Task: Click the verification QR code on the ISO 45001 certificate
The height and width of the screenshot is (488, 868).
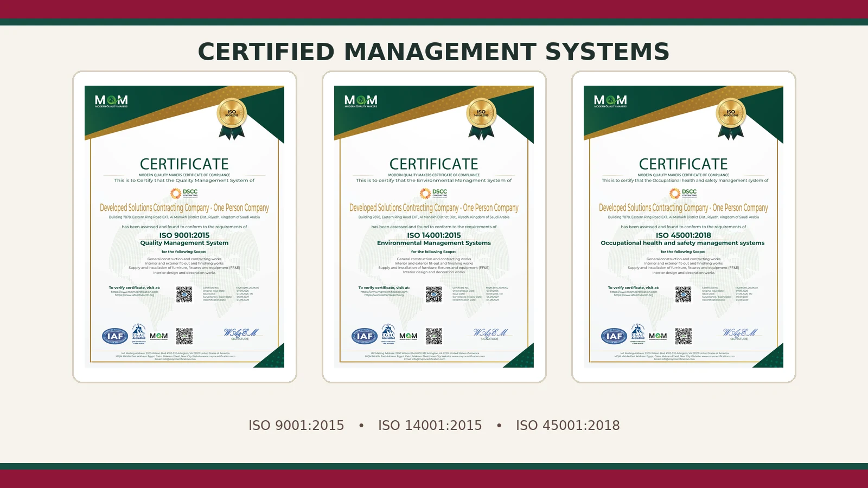Action: point(684,294)
